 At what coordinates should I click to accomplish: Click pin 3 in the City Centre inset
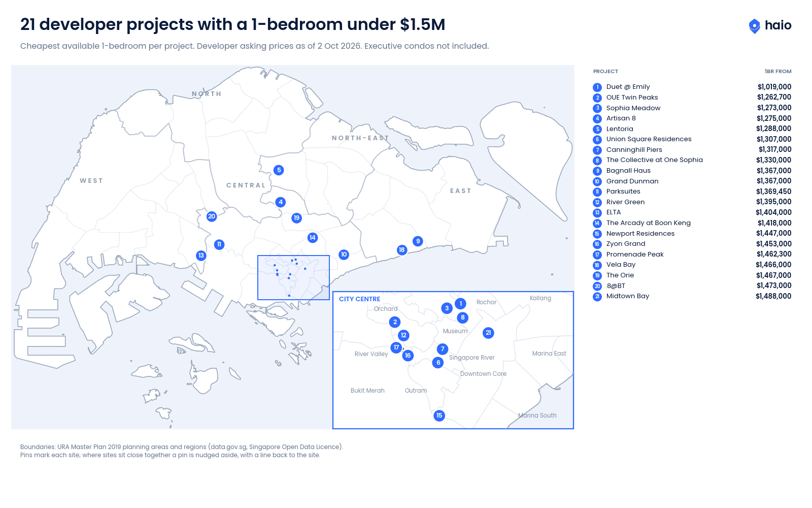[x=447, y=308]
